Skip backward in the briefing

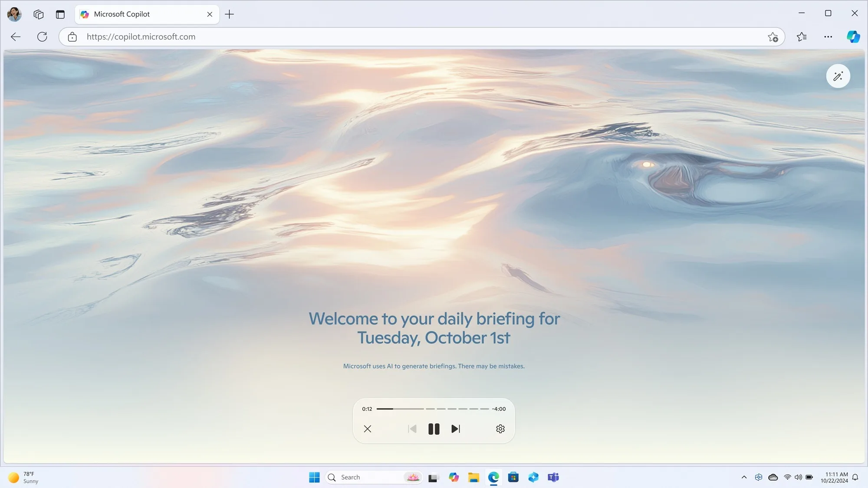coord(412,429)
